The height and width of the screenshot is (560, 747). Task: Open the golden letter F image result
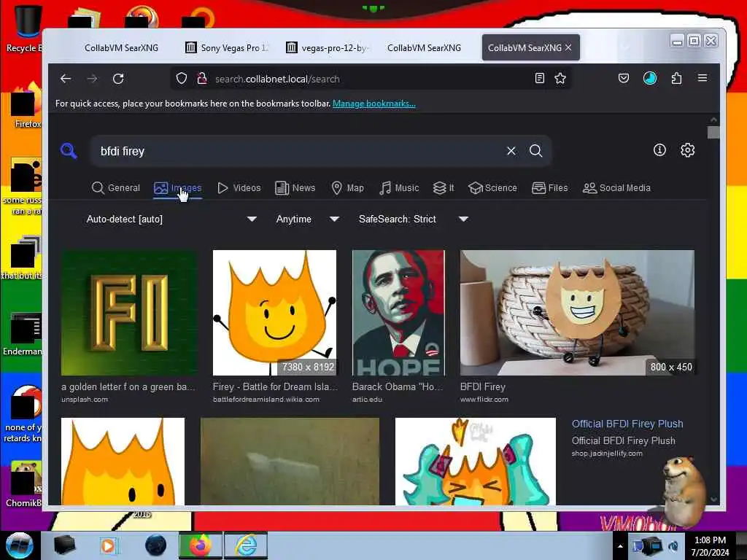(129, 313)
